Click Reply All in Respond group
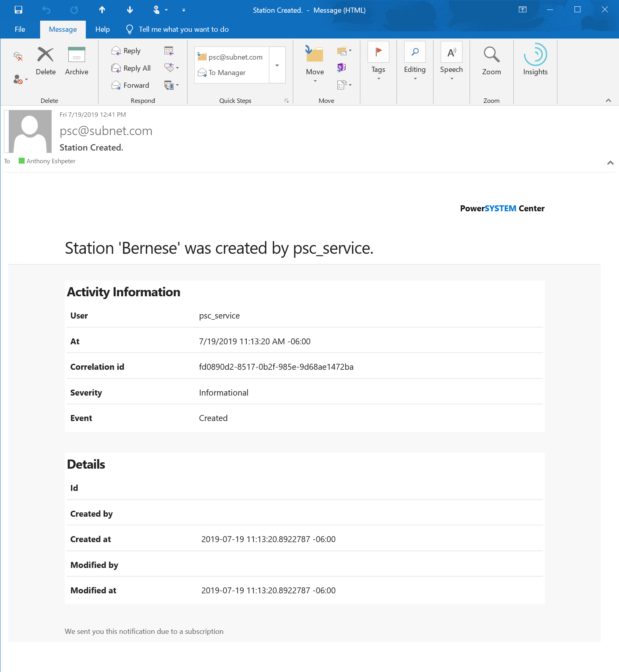The height and width of the screenshot is (672, 619). click(131, 68)
